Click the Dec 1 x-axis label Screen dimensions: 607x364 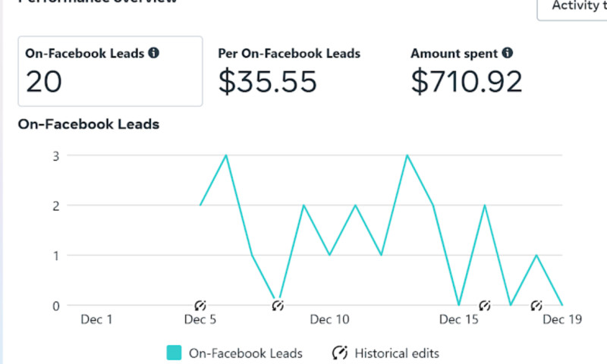[x=96, y=320]
